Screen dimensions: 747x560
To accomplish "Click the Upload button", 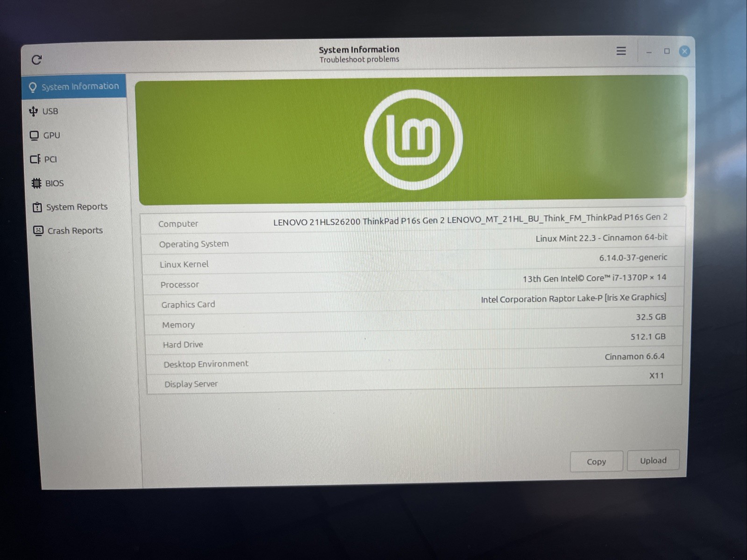I will click(x=653, y=461).
